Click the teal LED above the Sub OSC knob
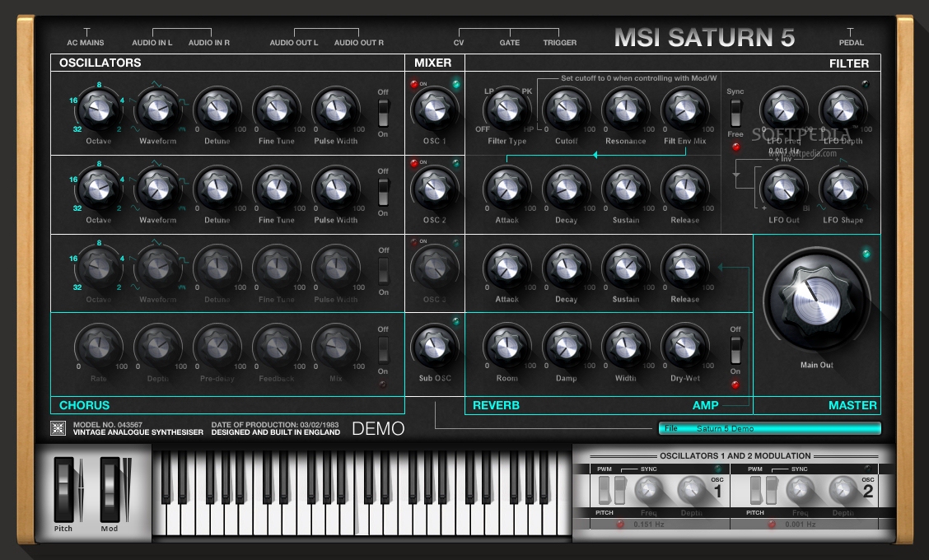 tap(456, 322)
